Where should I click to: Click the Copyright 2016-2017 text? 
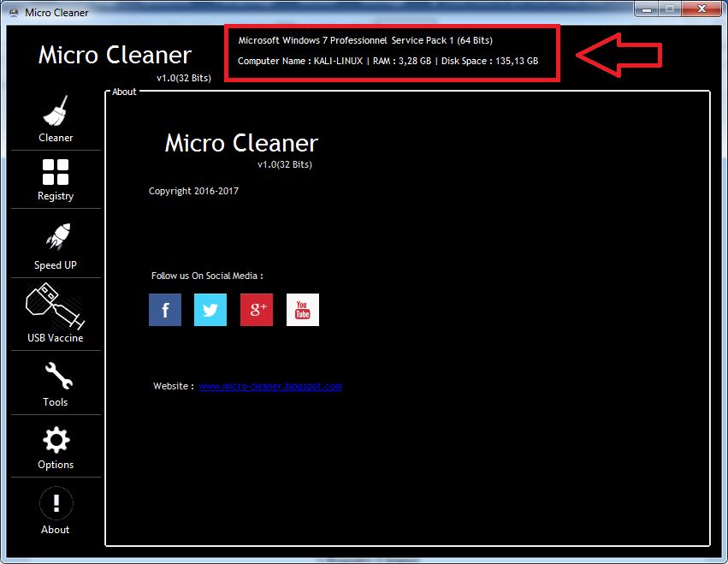pos(193,191)
